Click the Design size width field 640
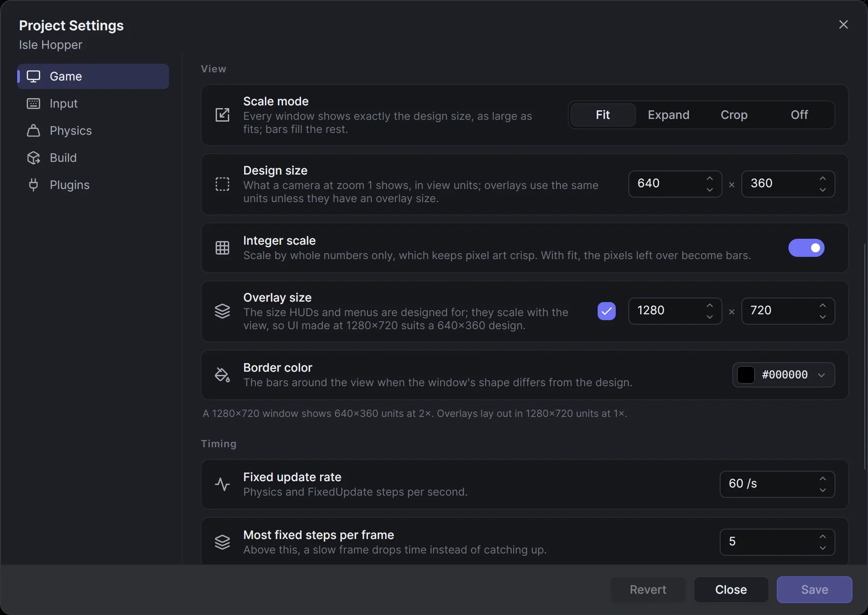 [x=675, y=184]
